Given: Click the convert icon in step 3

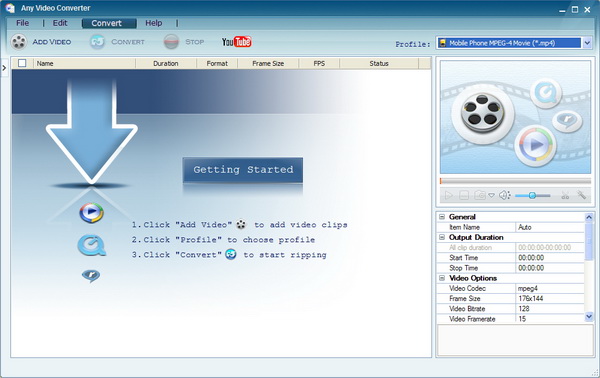Looking at the screenshot, I should point(231,254).
